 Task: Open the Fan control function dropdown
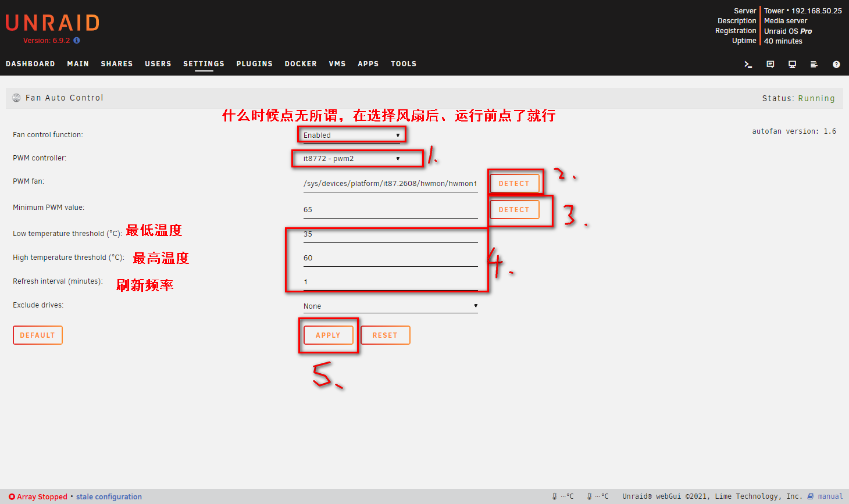click(x=352, y=135)
